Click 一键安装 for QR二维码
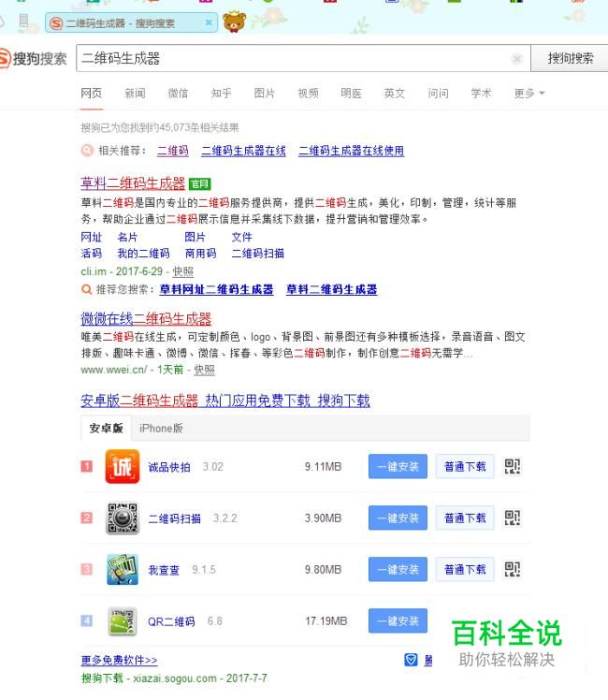Screen dimensions: 608x700 pyautogui.click(x=398, y=621)
